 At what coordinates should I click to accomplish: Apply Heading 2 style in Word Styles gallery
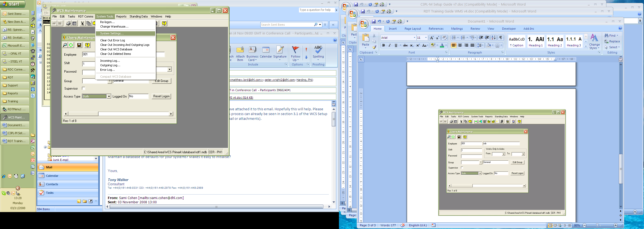555,42
